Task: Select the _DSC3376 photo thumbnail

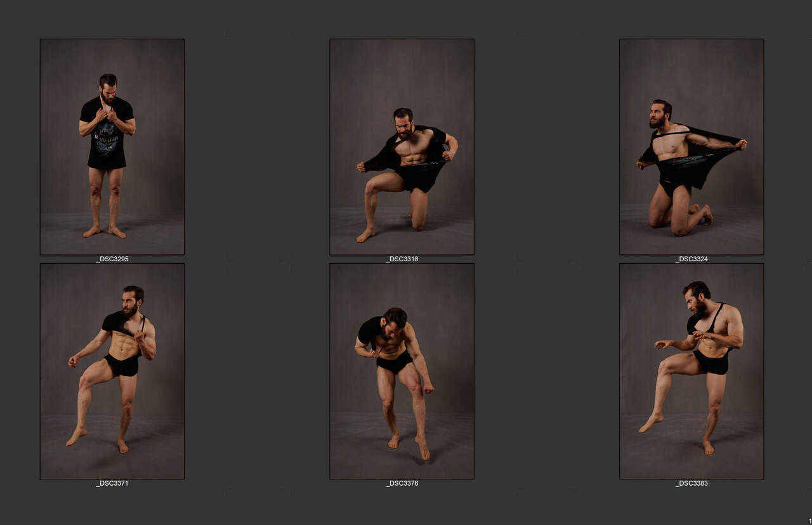Action: pos(402,371)
